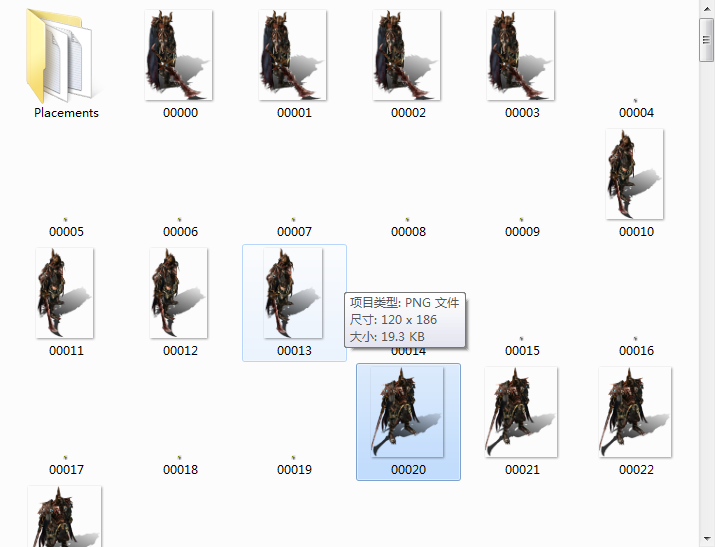Viewport: 715px width, 547px height.
Task: Click the file name 00009
Action: click(522, 232)
